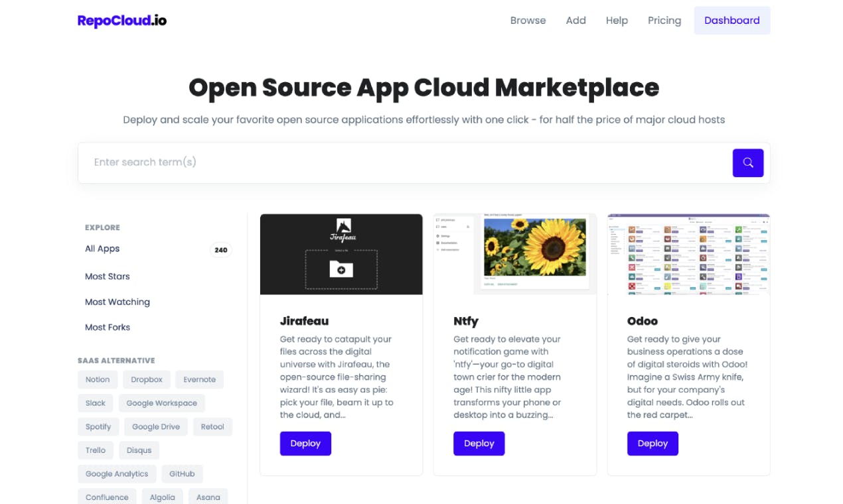Open the Dashboard button
Screen dimensions: 843x504
[732, 21]
